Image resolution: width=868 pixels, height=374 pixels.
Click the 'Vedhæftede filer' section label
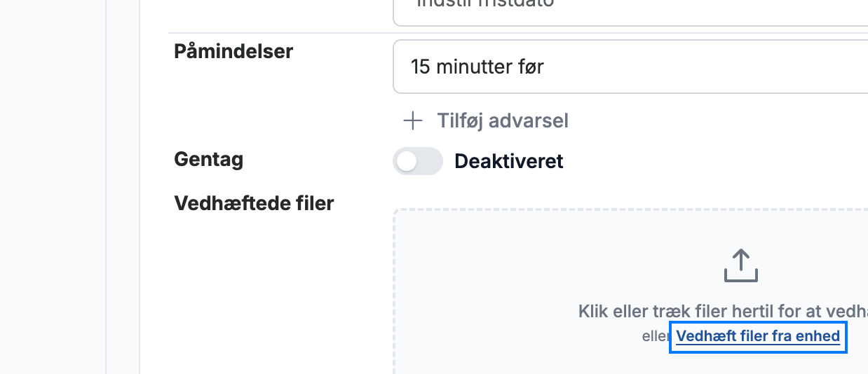click(254, 203)
